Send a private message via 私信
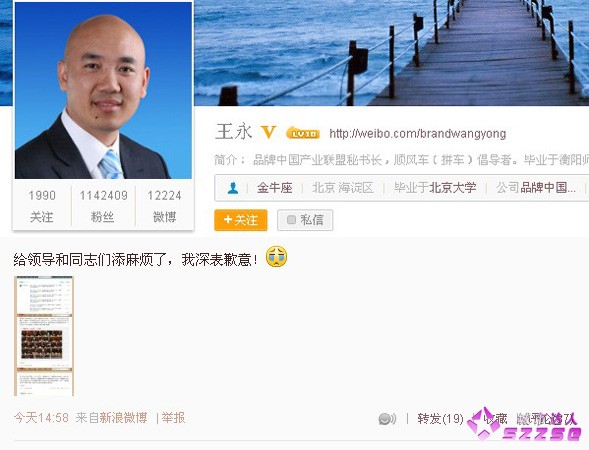 coord(305,220)
